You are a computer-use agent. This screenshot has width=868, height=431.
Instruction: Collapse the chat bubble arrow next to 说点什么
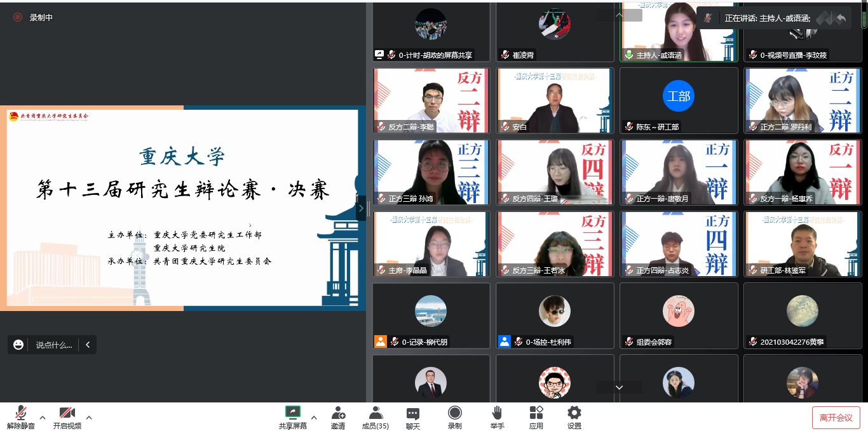[x=88, y=345]
